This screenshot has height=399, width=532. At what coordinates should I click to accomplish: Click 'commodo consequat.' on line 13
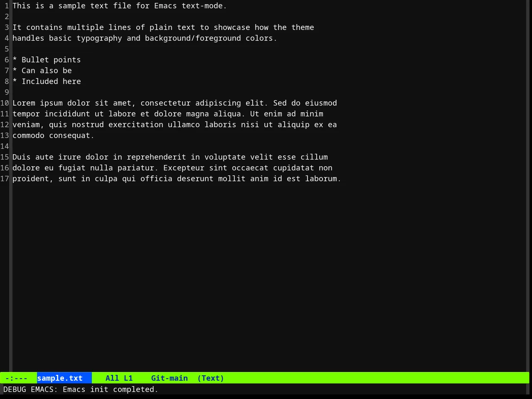53,135
